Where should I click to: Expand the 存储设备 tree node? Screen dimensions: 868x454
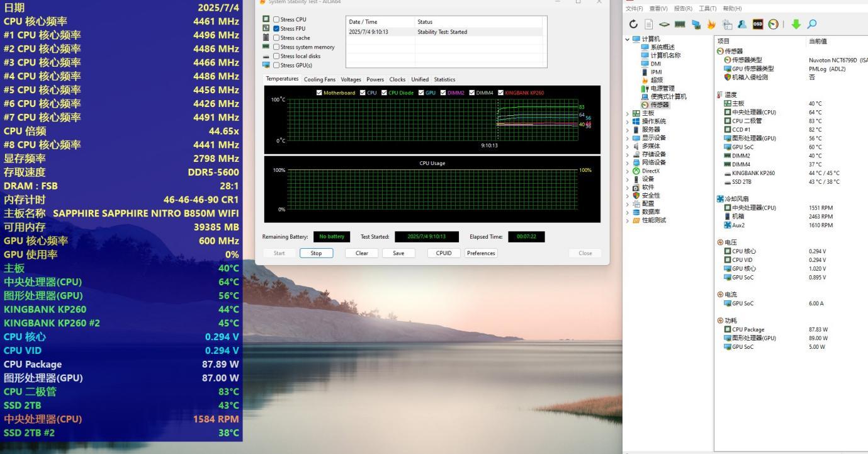[x=627, y=154]
